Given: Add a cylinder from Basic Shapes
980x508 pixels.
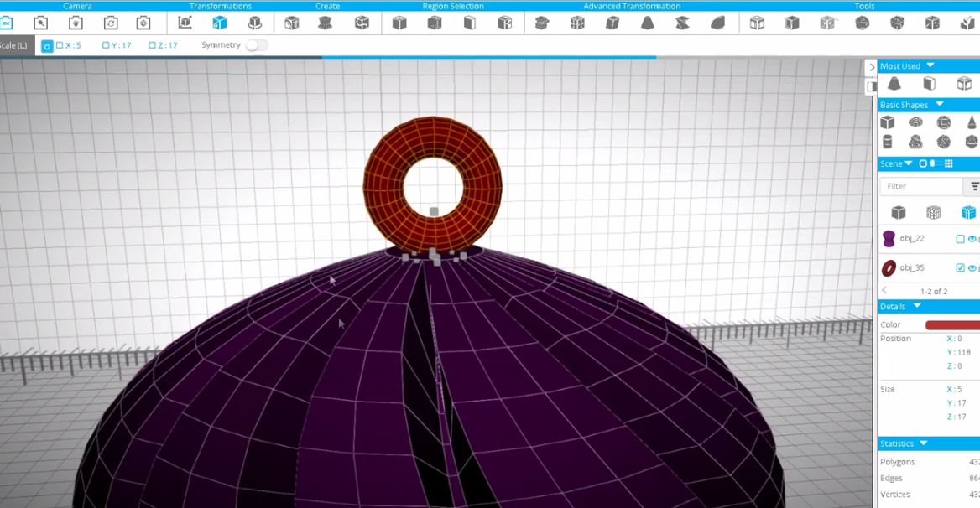Looking at the screenshot, I should point(887,142).
